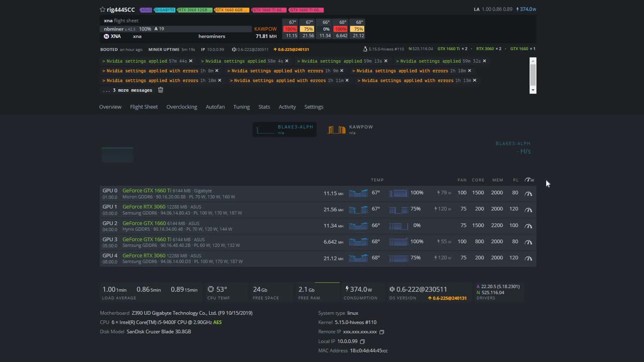Click GPU 0 temperature mini graph
The image size is (644, 362).
pyautogui.click(x=358, y=193)
